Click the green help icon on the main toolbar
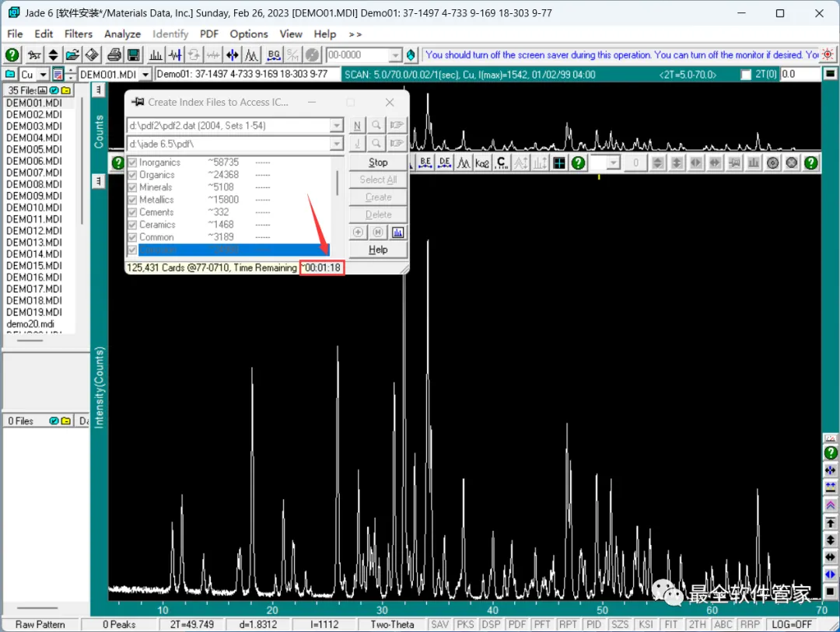 tap(12, 54)
